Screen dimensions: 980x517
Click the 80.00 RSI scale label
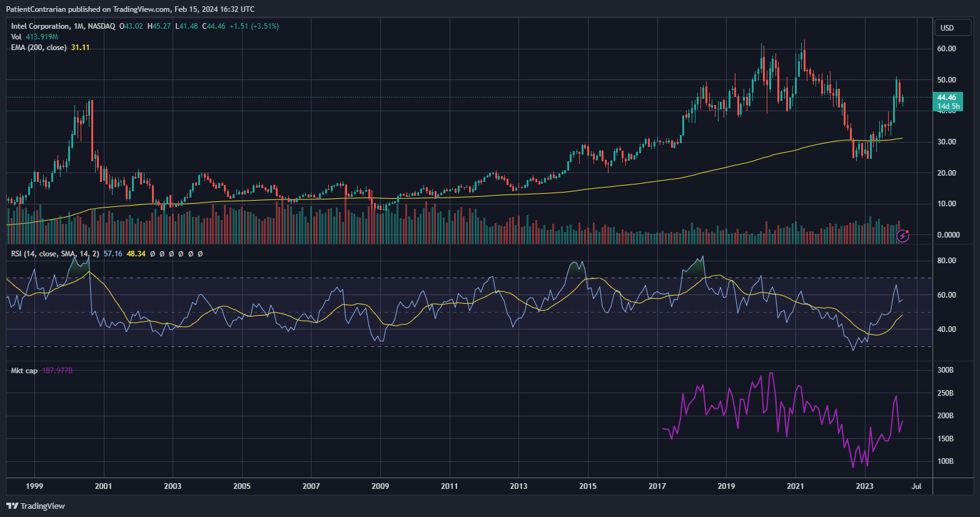(946, 261)
